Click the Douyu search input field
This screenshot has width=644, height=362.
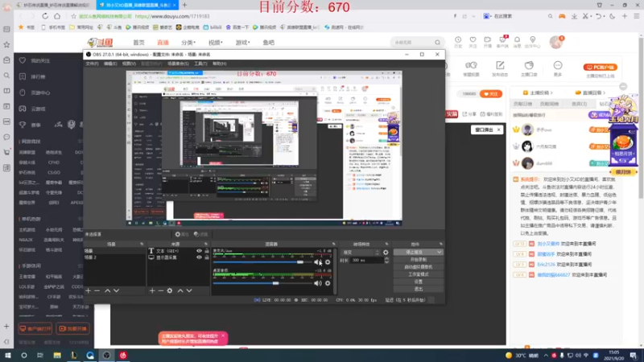pos(412,43)
